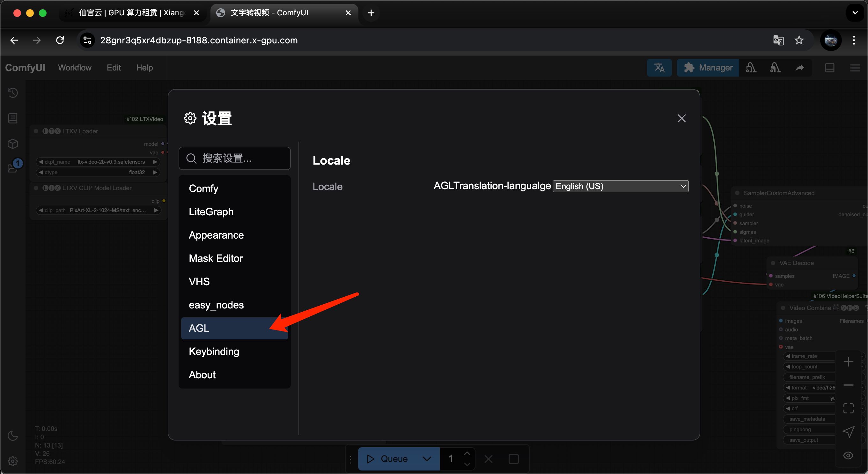
Task: Toggle link visibility eye icon
Action: [848, 455]
